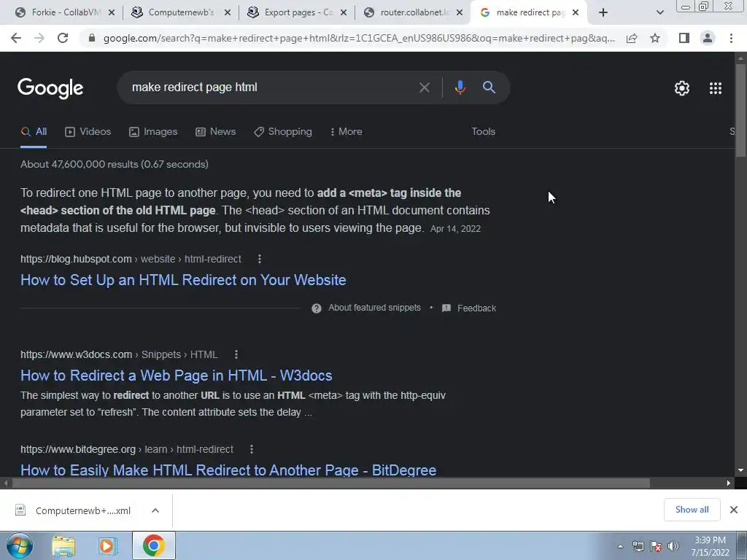This screenshot has width=747, height=560.
Task: Open Action Center flag in tray
Action: click(x=656, y=546)
